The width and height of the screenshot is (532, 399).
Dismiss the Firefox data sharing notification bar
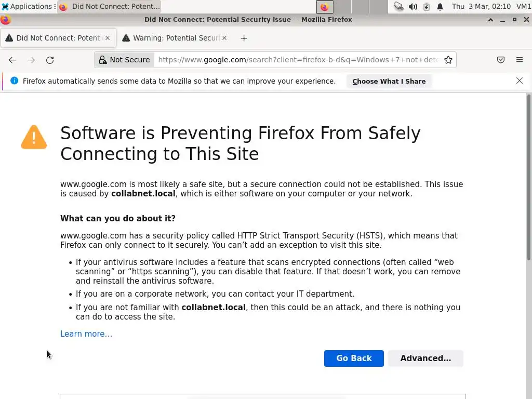(520, 81)
